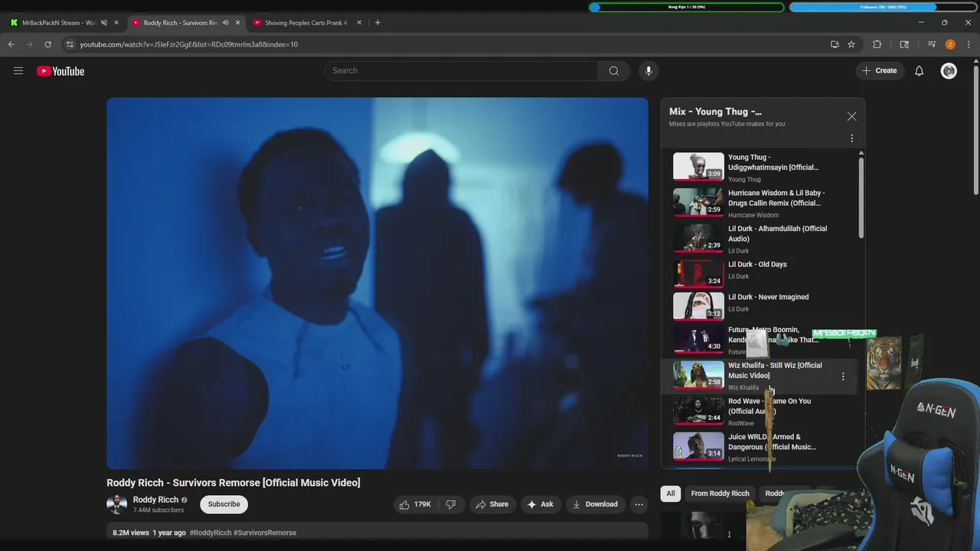Open the Chrome profile icon

click(950, 44)
